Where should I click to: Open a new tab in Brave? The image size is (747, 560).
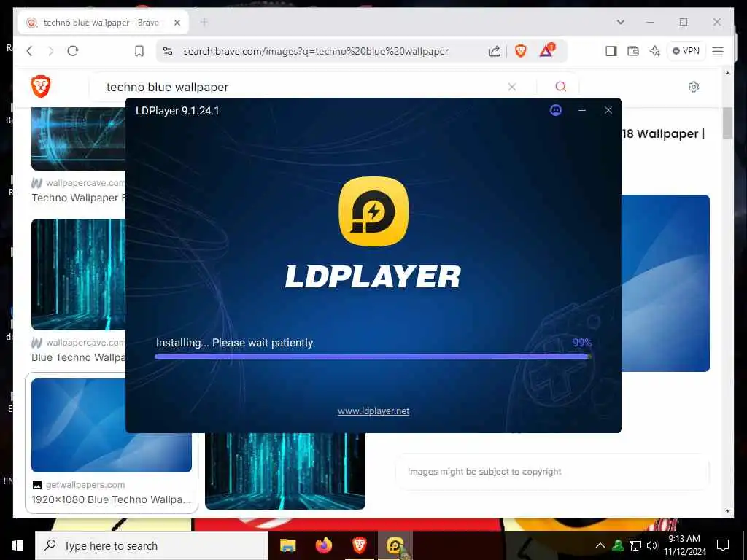(x=204, y=22)
